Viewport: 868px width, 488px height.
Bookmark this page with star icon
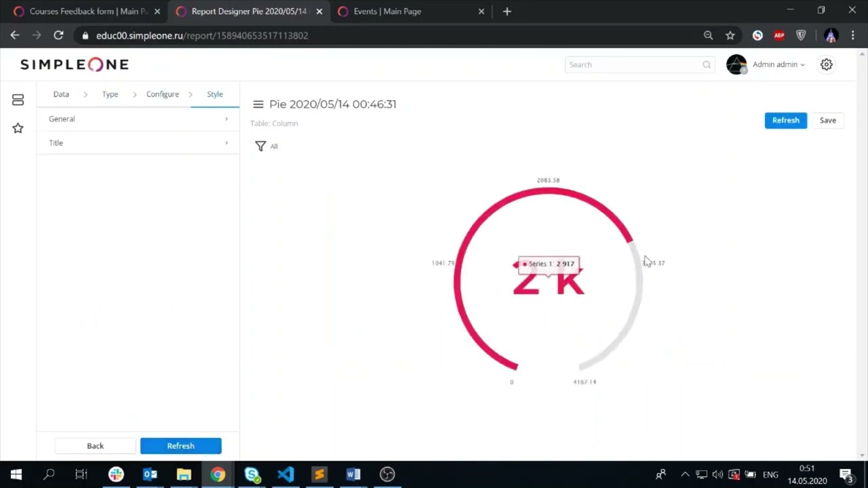click(730, 35)
